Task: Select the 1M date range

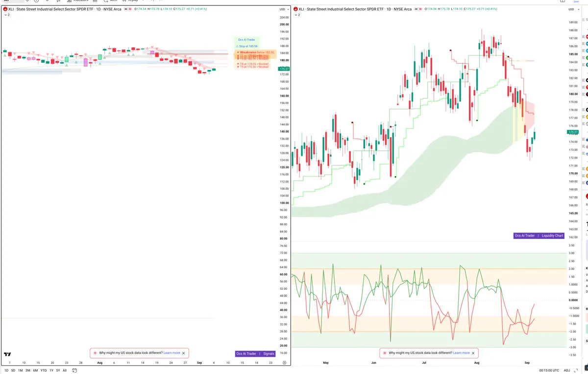Action: tap(21, 371)
